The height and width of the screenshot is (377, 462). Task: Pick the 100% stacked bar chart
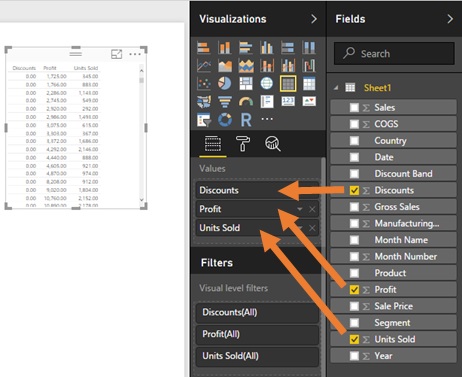click(x=288, y=48)
